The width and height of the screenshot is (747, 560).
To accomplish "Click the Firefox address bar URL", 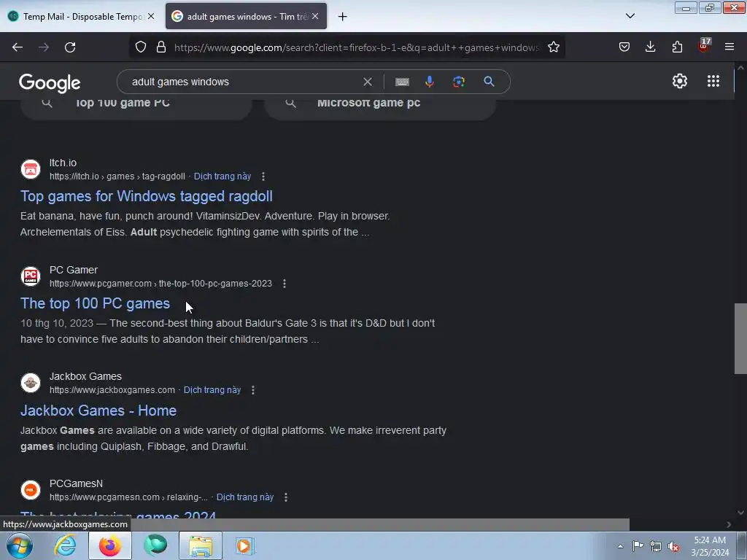I will coord(356,47).
